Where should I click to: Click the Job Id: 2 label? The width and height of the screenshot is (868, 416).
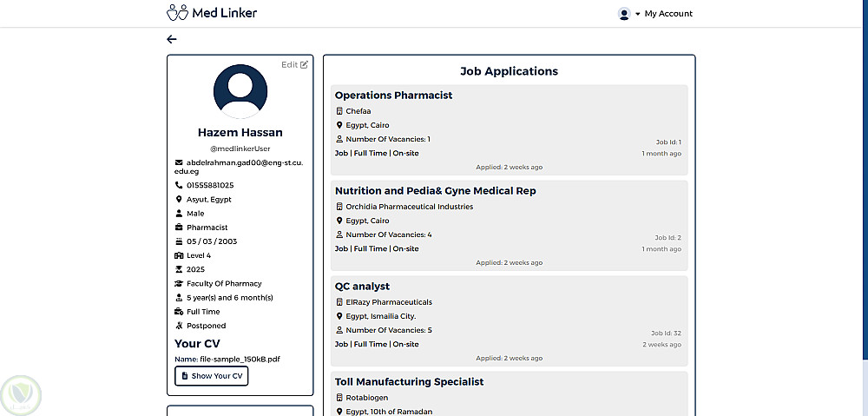click(668, 238)
